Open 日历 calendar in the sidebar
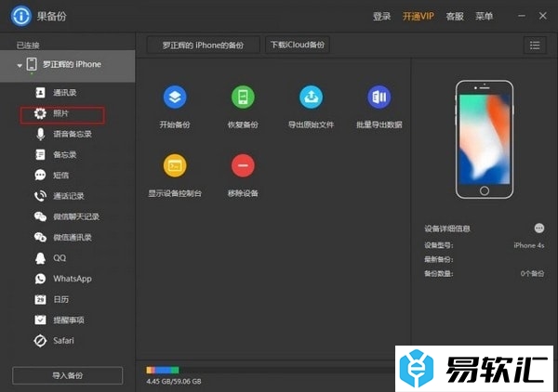 point(52,299)
